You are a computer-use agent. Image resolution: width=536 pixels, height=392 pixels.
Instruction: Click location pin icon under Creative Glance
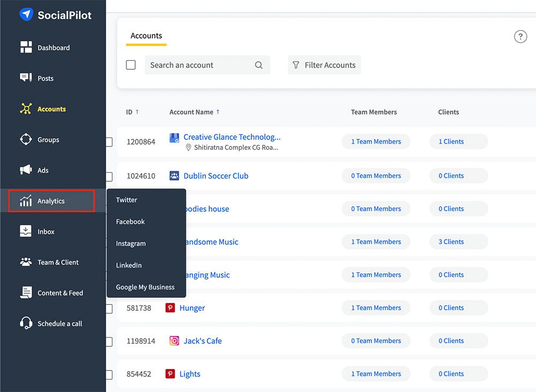[188, 147]
